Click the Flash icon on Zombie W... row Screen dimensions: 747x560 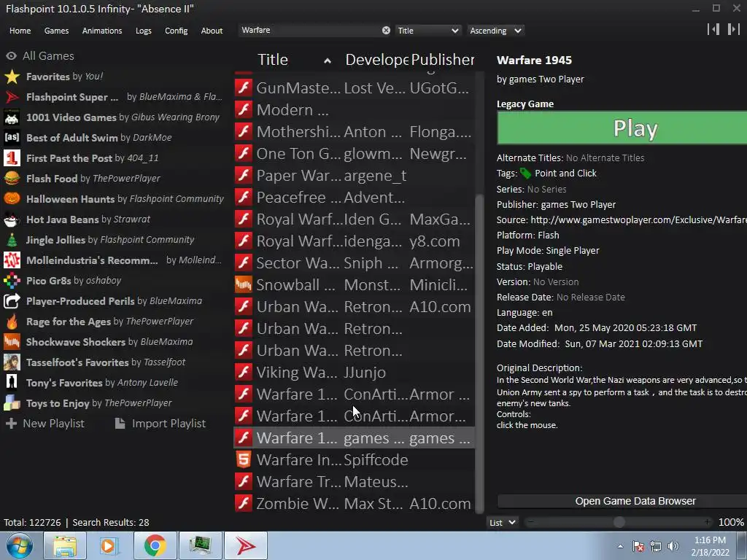(x=244, y=503)
